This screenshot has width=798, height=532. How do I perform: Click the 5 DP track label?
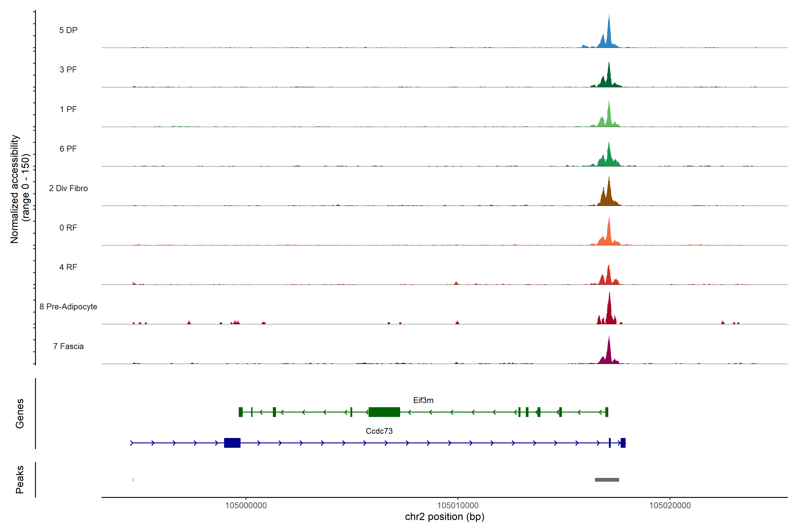click(x=68, y=30)
